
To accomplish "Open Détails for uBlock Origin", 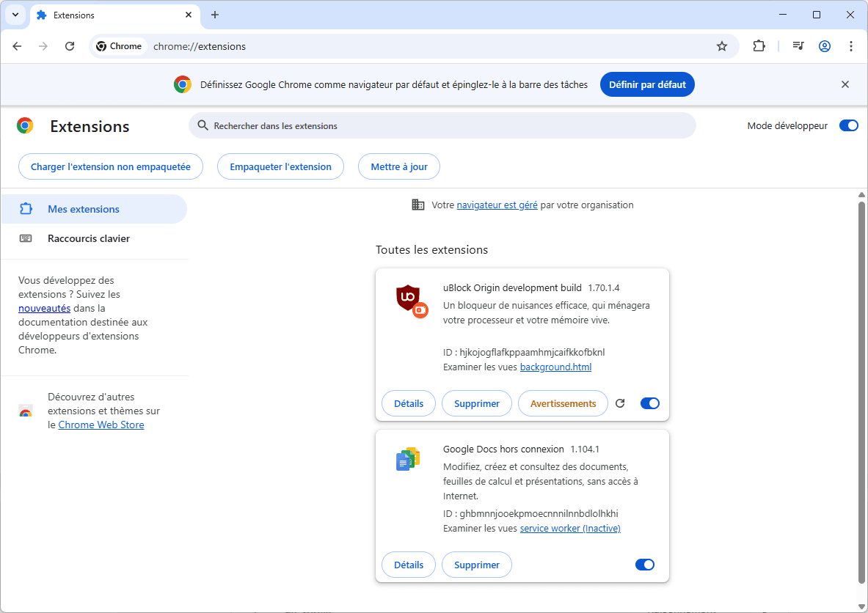I will 409,403.
